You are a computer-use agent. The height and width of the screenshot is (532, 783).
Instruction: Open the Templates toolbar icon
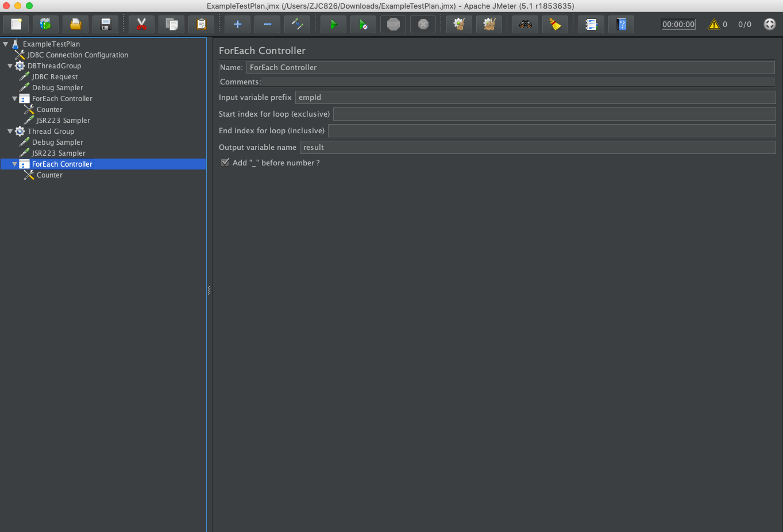(45, 24)
